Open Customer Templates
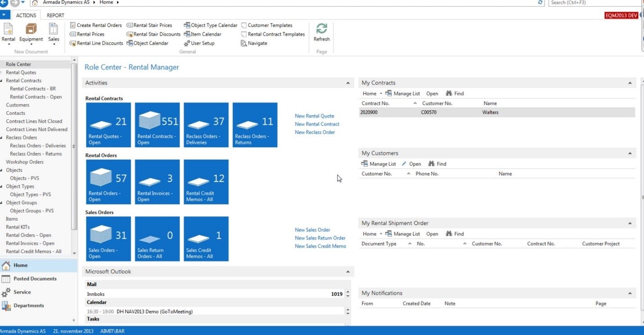 point(267,25)
